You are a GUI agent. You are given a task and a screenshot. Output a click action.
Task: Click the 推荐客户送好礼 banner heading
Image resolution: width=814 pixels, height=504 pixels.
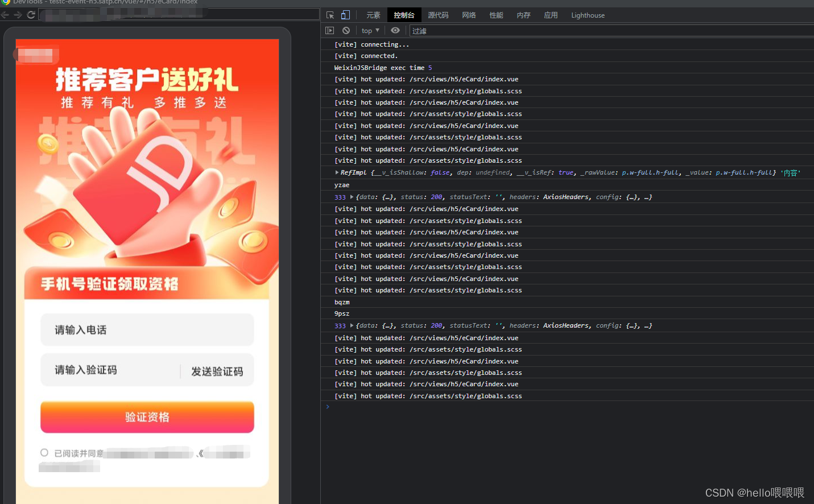(147, 80)
